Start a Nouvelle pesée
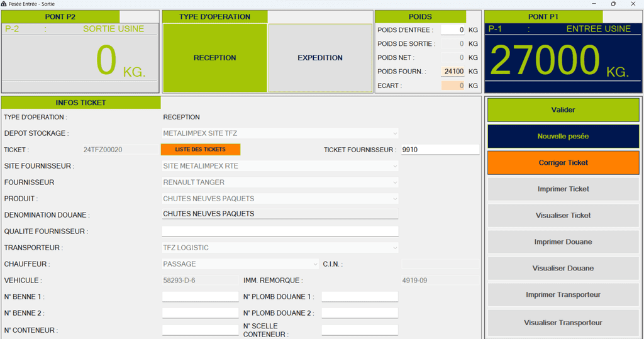The image size is (644, 339). coord(563,136)
